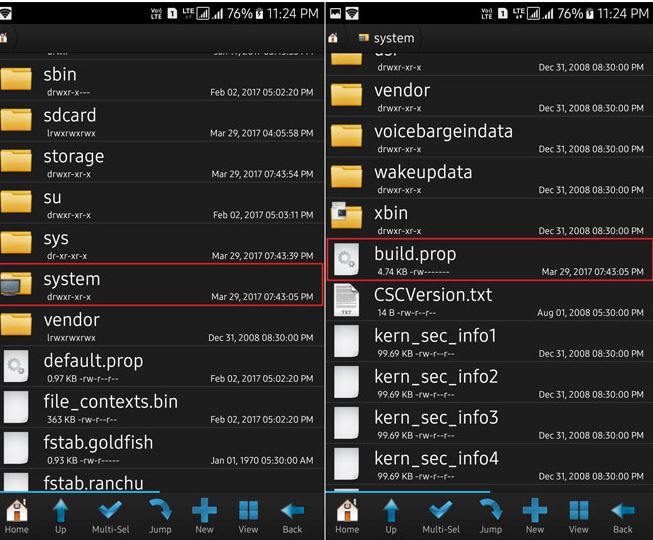Image resolution: width=653 pixels, height=540 pixels.
Task: Tap Up arrow in right pane toolbar
Action: (x=391, y=514)
